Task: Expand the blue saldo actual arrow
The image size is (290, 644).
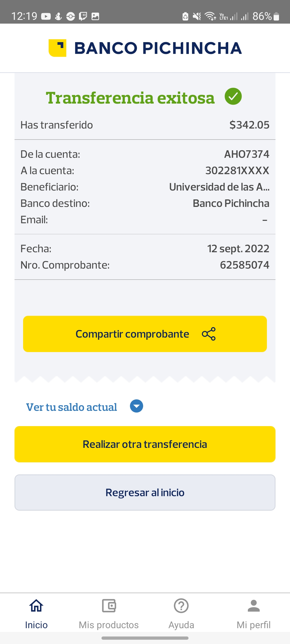Action: 136,406
